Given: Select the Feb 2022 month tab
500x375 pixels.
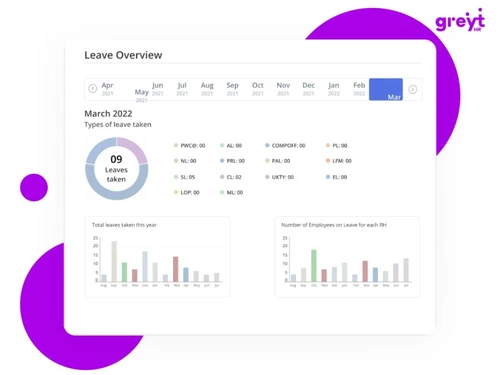Looking at the screenshot, I should point(359,89).
